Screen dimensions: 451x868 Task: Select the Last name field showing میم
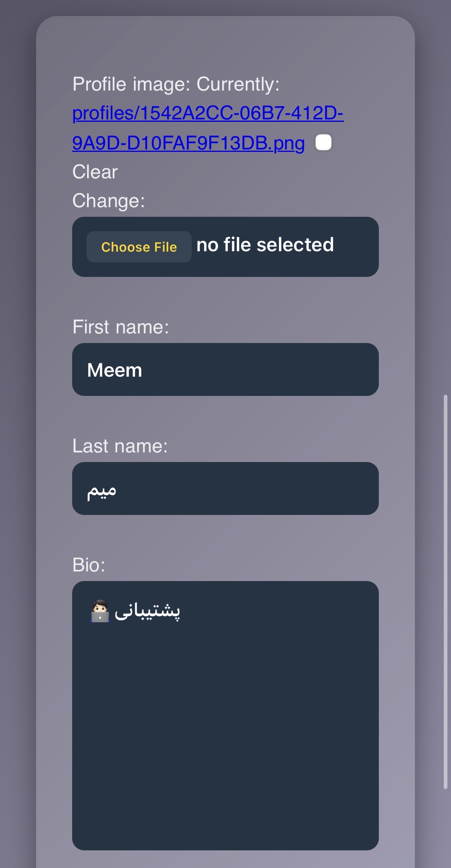click(224, 489)
